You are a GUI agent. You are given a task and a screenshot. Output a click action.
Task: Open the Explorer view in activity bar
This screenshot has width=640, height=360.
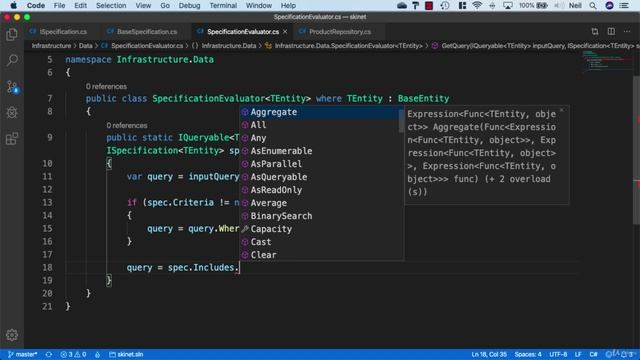pyautogui.click(x=12, y=35)
